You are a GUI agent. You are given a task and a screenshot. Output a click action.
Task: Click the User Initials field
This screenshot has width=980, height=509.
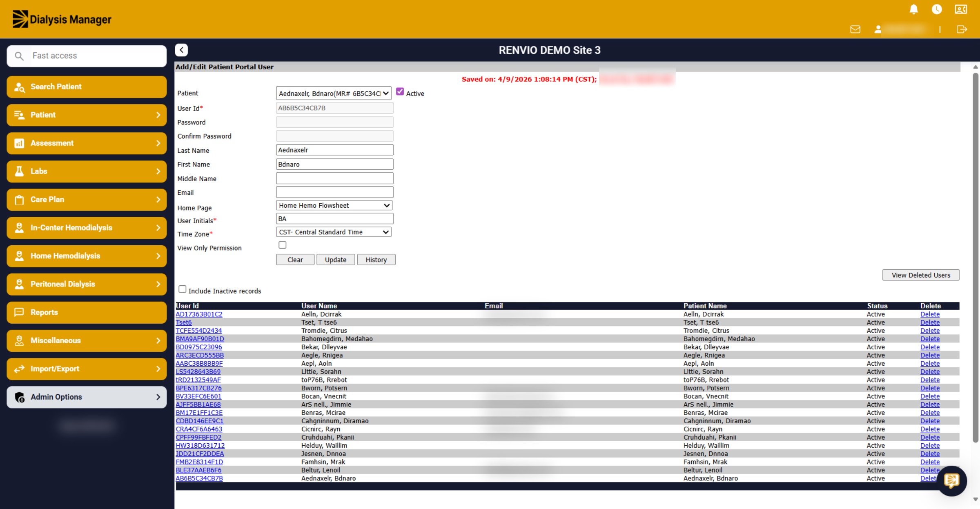click(334, 219)
